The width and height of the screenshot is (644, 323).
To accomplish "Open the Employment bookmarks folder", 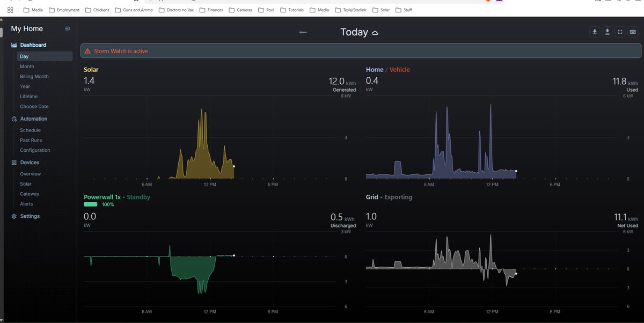I will click(x=64, y=10).
